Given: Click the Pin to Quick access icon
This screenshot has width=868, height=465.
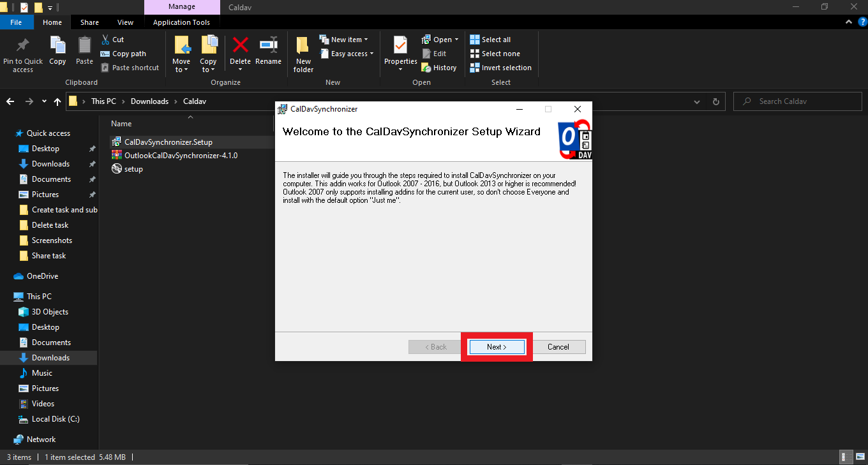Looking at the screenshot, I should point(22,46).
